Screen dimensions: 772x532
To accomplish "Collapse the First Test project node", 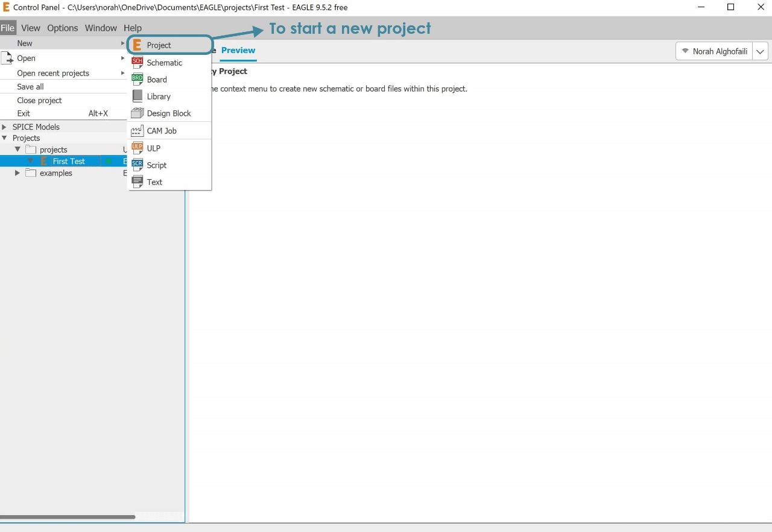I will (31, 161).
